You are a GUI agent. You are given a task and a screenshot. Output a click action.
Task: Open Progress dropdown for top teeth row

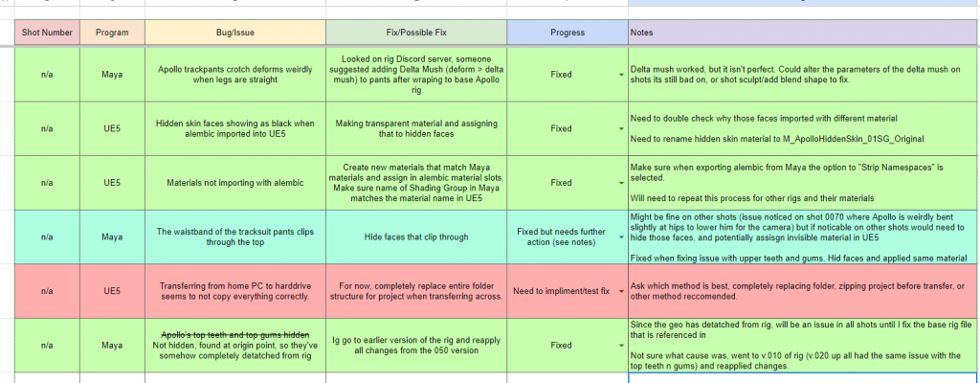click(620, 346)
